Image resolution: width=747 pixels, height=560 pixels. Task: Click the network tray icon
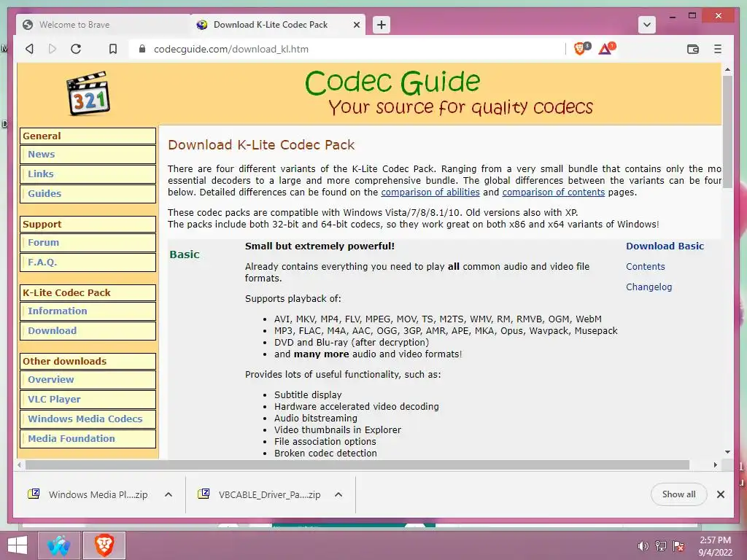click(661, 546)
